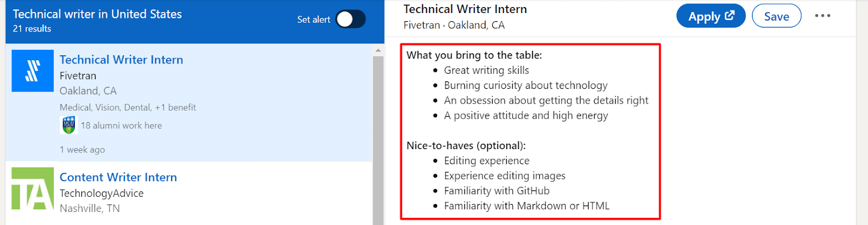Click the TechnologyAdvice company name
This screenshot has height=225, width=868.
click(x=101, y=194)
